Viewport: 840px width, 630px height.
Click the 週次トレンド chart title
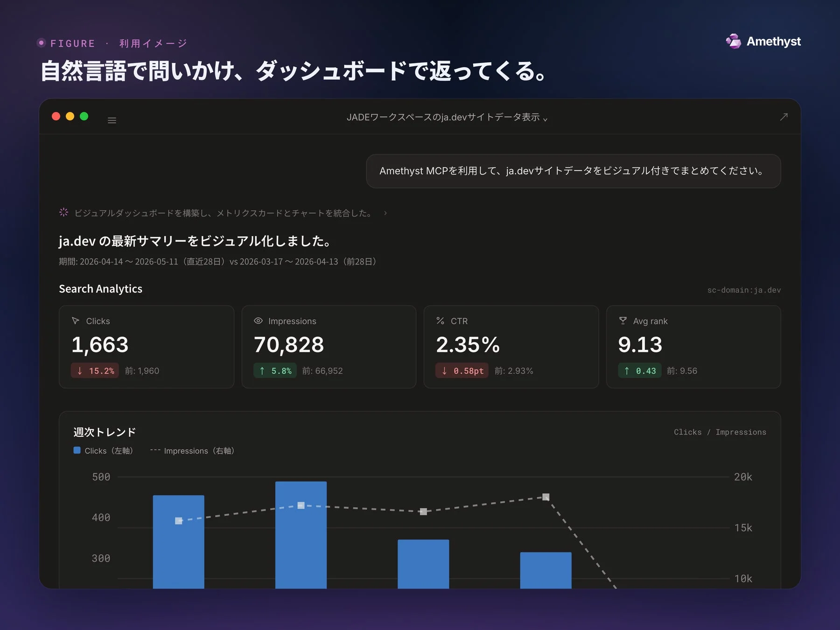pyautogui.click(x=105, y=432)
